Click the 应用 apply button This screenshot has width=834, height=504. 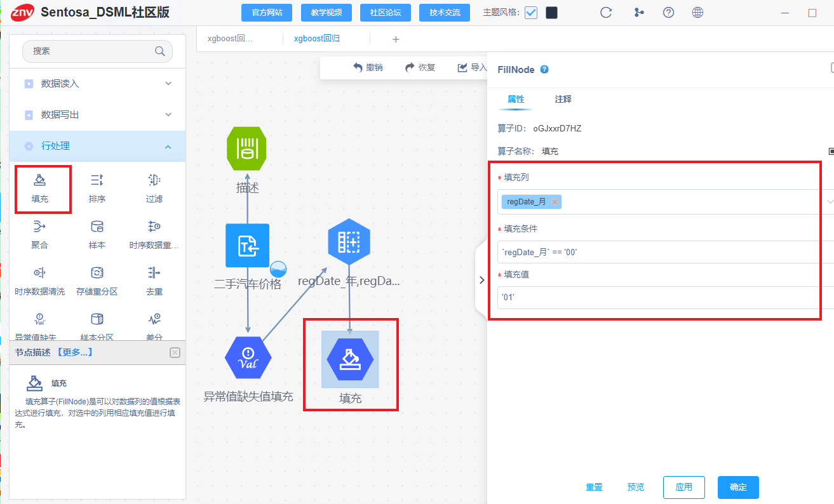[x=683, y=487]
